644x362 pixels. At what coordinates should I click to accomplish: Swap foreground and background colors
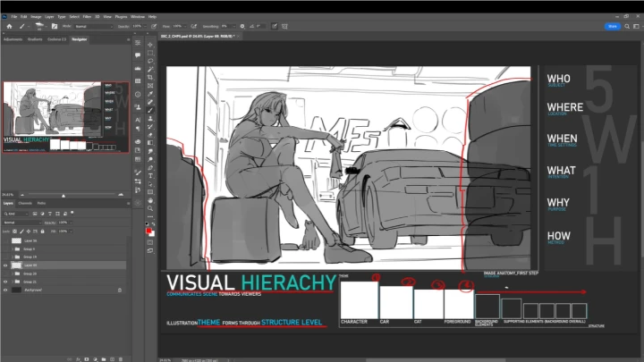click(x=153, y=224)
